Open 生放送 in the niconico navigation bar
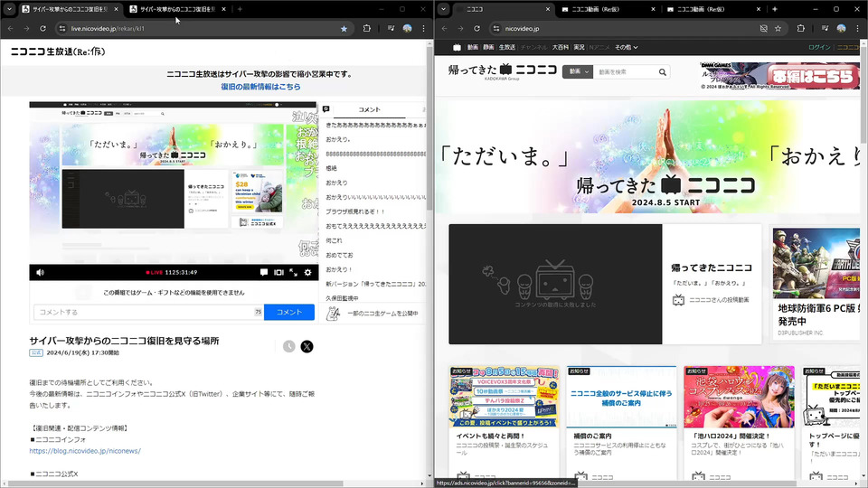Screen dimensions: 868x488 [506, 47]
